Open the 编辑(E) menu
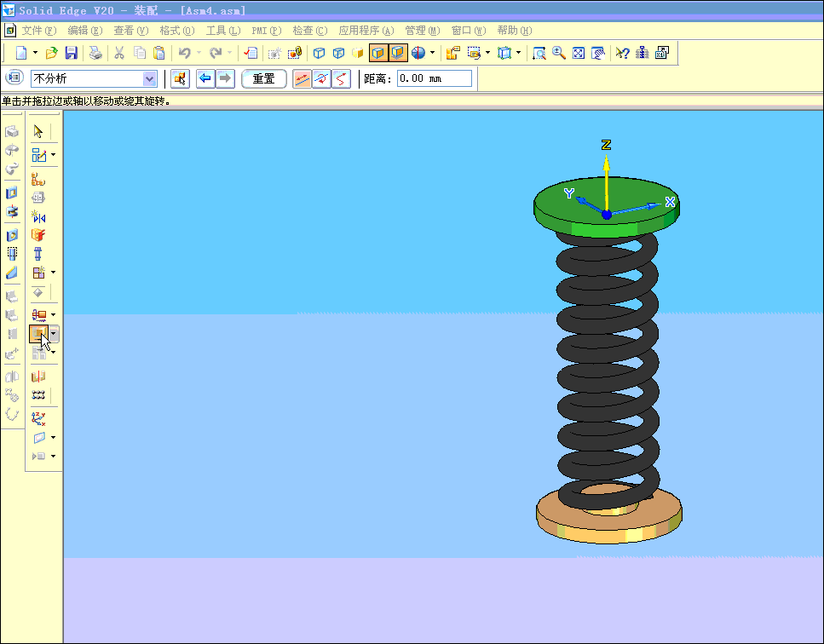The width and height of the screenshot is (824, 644). (x=84, y=31)
